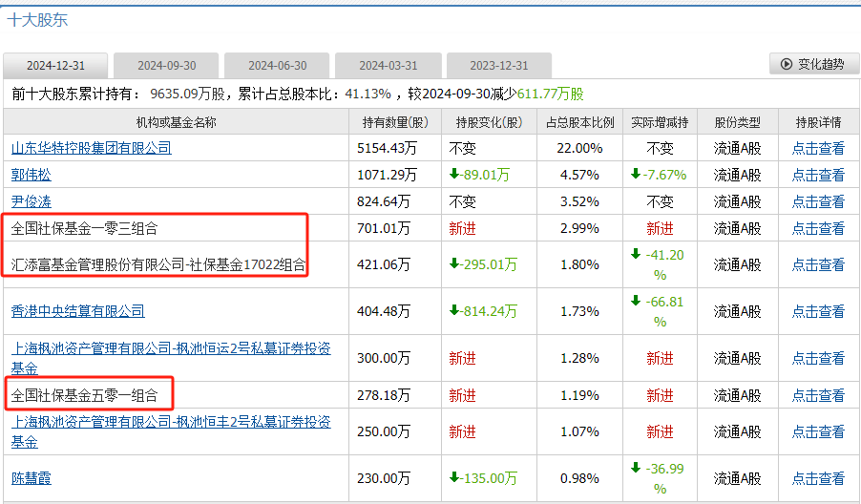
Task: Click the 278.18万 holding value
Action: pyautogui.click(x=384, y=395)
